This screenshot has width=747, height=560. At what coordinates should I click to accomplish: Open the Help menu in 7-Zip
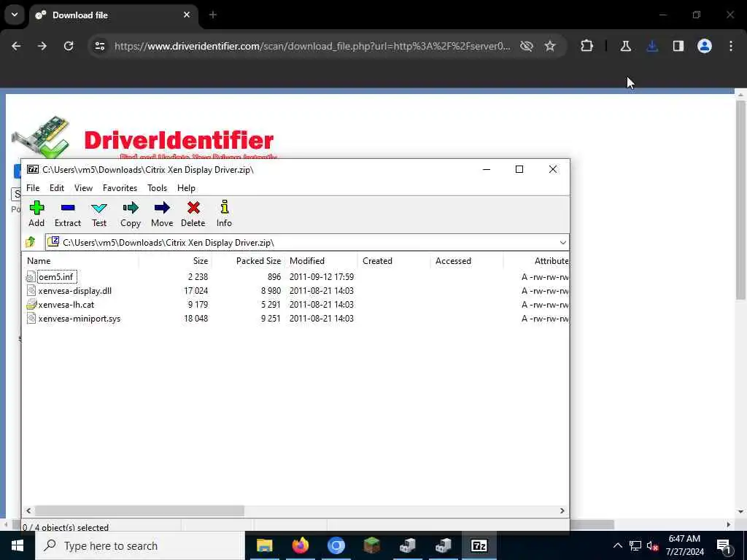[186, 188]
